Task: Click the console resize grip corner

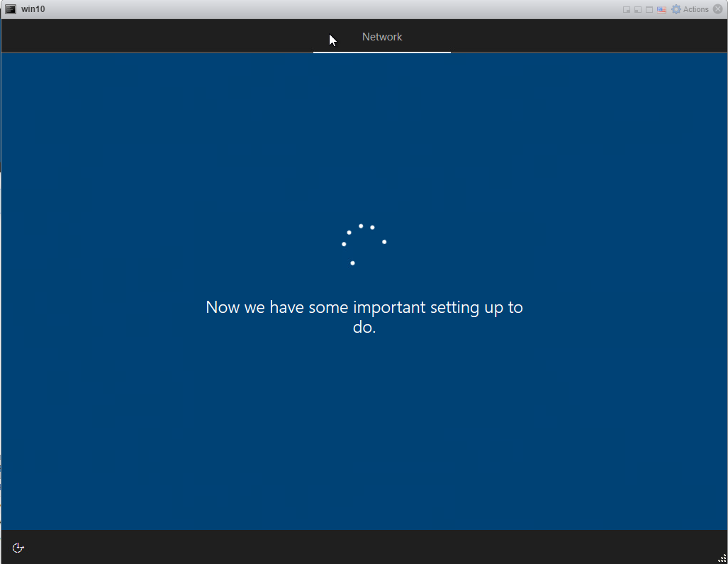Action: click(x=722, y=558)
